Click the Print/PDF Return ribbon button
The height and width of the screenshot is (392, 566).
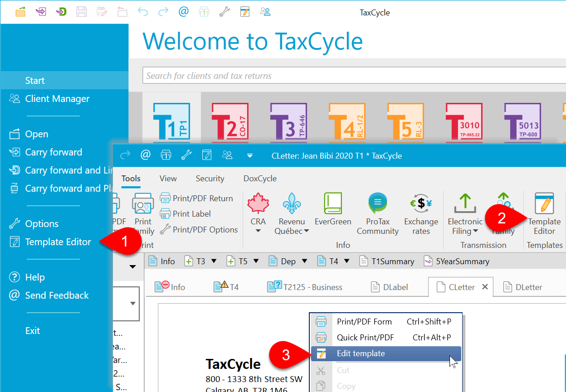tap(197, 198)
